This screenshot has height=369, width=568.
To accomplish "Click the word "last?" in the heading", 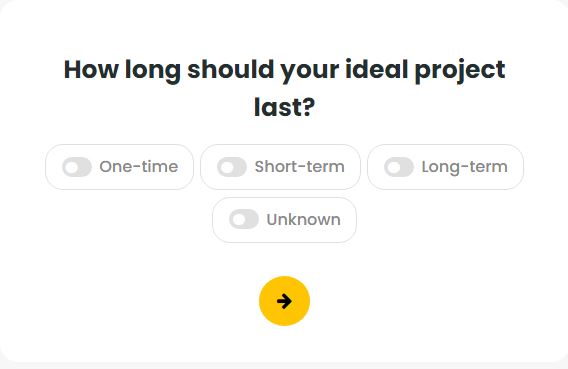I will [x=284, y=108].
